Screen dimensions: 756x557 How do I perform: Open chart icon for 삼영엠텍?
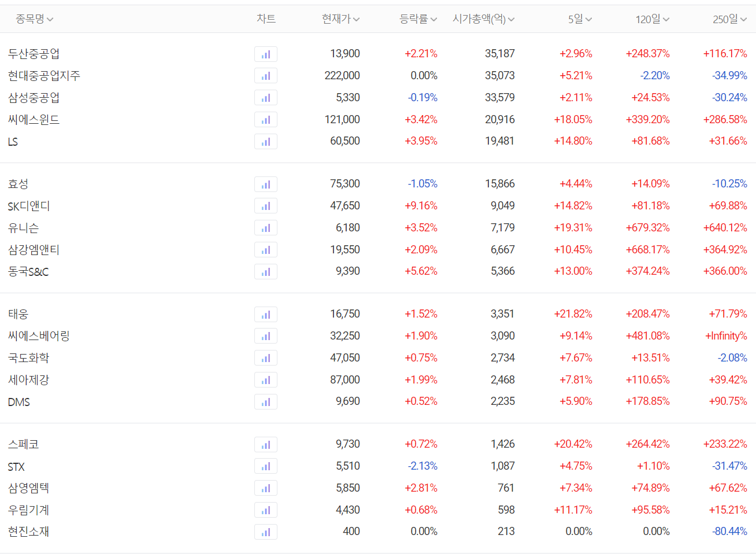tap(266, 488)
